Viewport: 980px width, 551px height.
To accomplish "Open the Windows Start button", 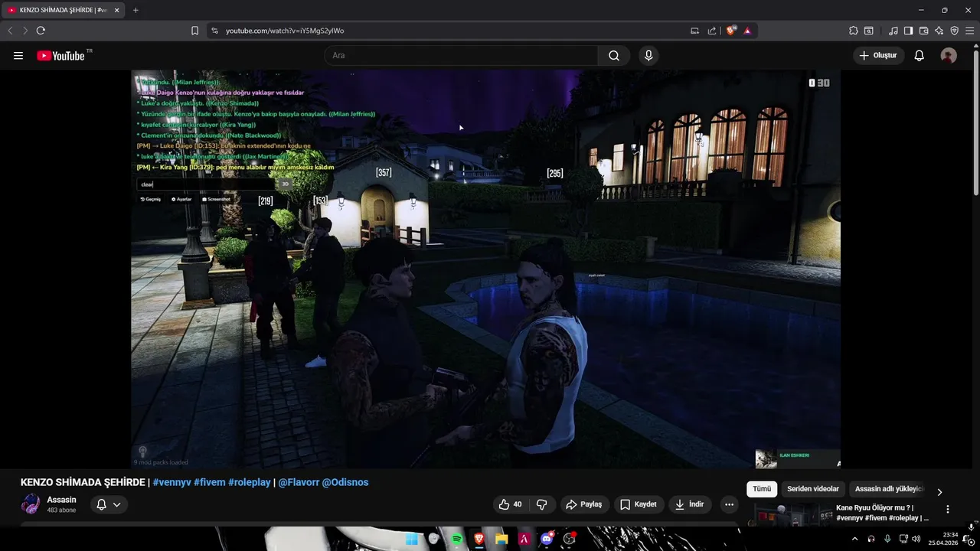I will [x=412, y=539].
